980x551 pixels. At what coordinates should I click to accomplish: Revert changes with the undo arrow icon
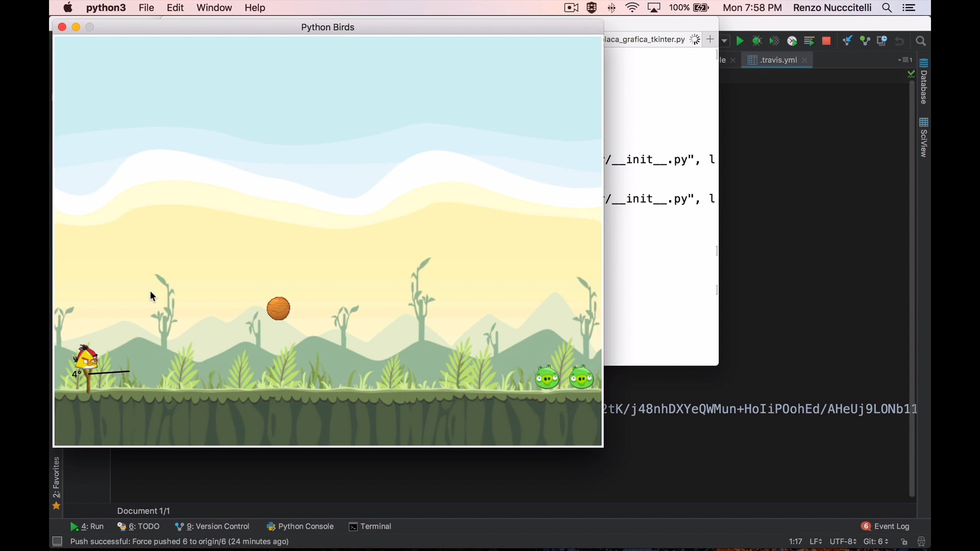coord(899,41)
